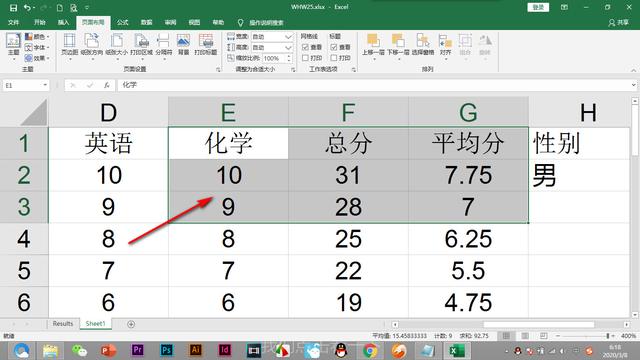Click the 共享 (Share) button
The image size is (640, 360).
pyautogui.click(x=618, y=22)
